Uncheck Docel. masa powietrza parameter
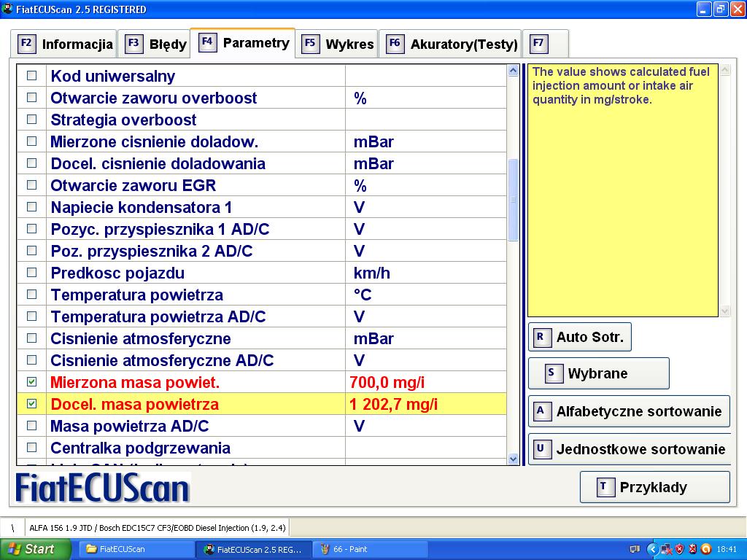The height and width of the screenshot is (560, 747). tap(32, 404)
